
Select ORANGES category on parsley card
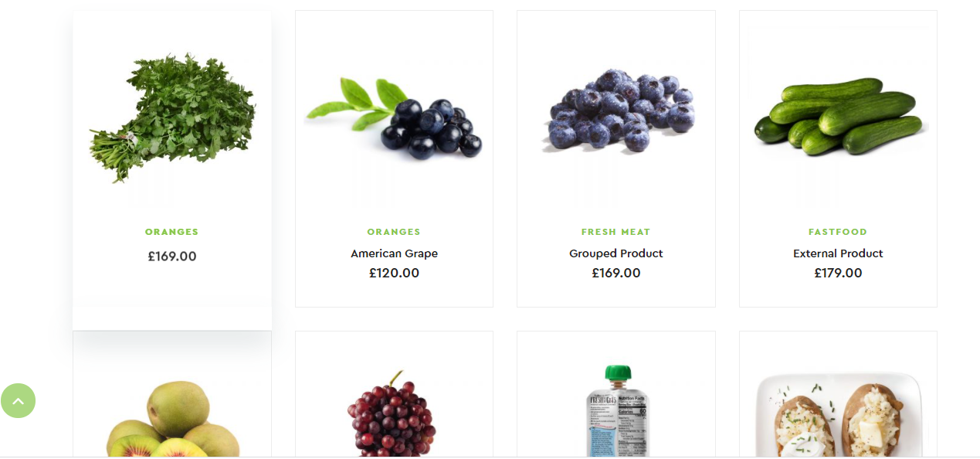171,232
